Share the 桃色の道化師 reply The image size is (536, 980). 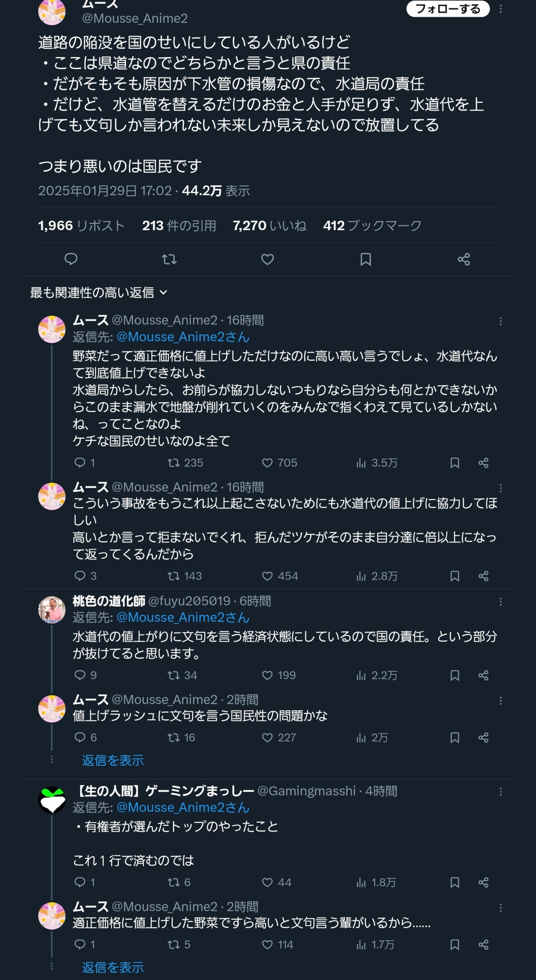(x=483, y=675)
